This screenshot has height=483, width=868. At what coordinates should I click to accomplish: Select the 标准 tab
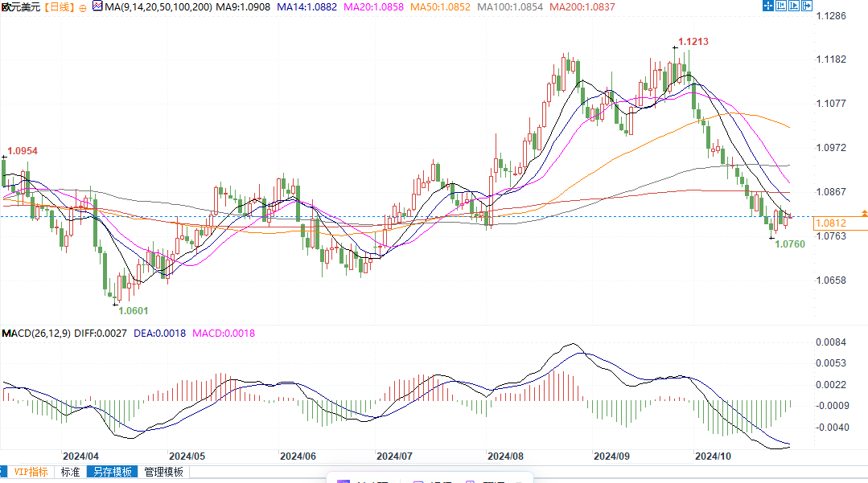click(x=71, y=473)
